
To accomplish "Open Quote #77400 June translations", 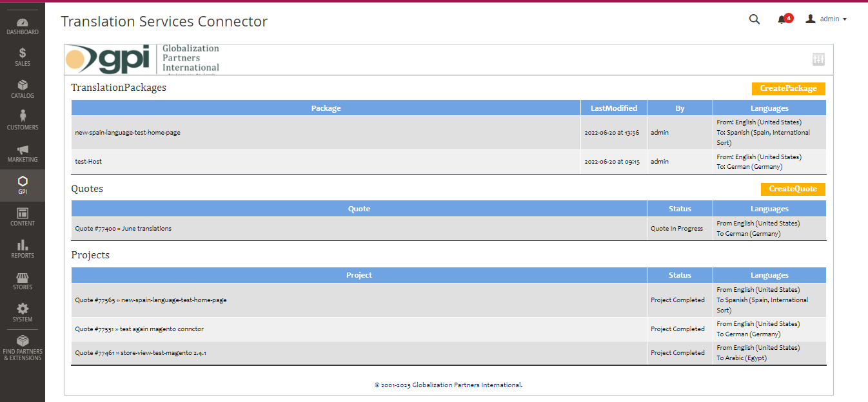I will 123,228.
